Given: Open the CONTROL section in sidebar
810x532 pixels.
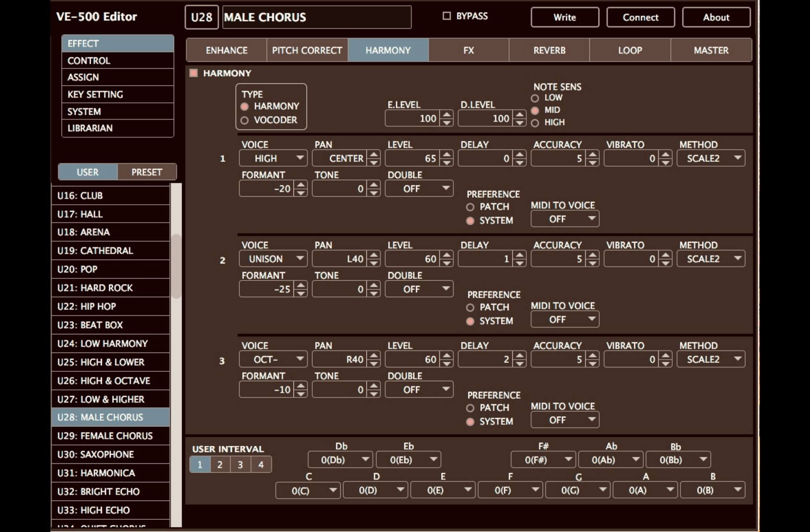Looking at the screenshot, I should point(118,60).
